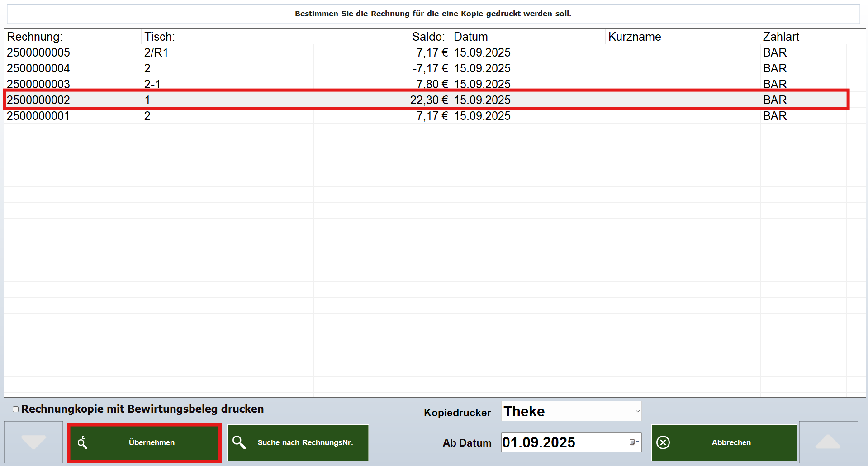The height and width of the screenshot is (466, 868).
Task: Click the date of invoice 2500000001
Action: [482, 116]
